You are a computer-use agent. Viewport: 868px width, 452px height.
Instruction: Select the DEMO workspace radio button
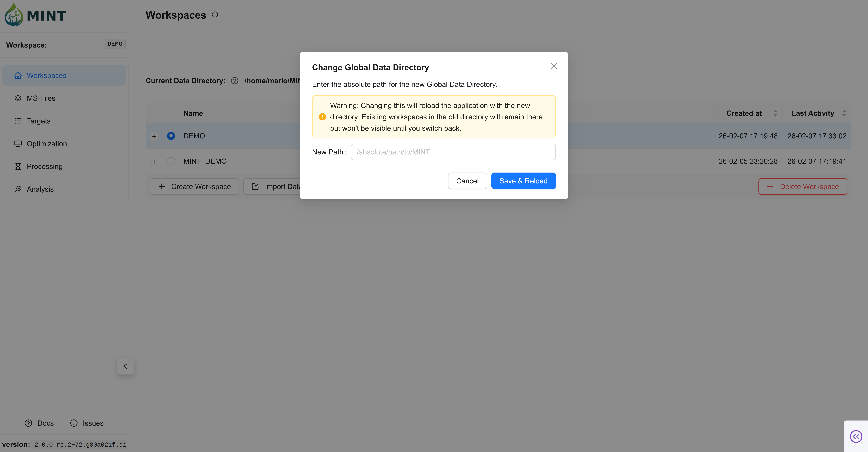[x=171, y=136]
